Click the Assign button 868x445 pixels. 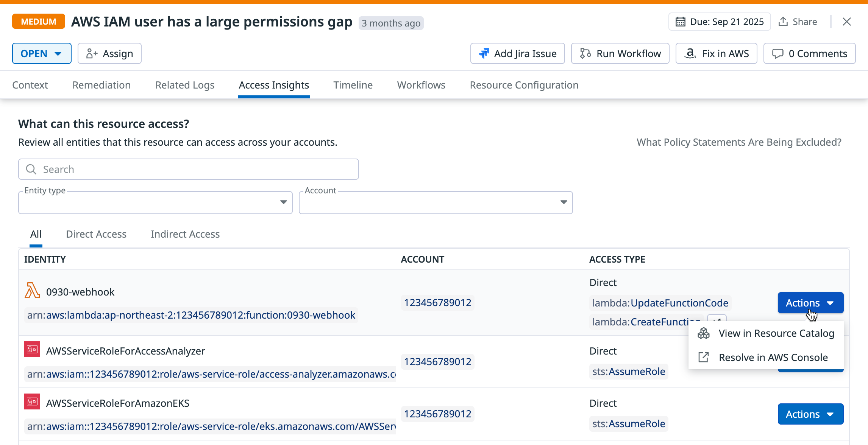[109, 53]
